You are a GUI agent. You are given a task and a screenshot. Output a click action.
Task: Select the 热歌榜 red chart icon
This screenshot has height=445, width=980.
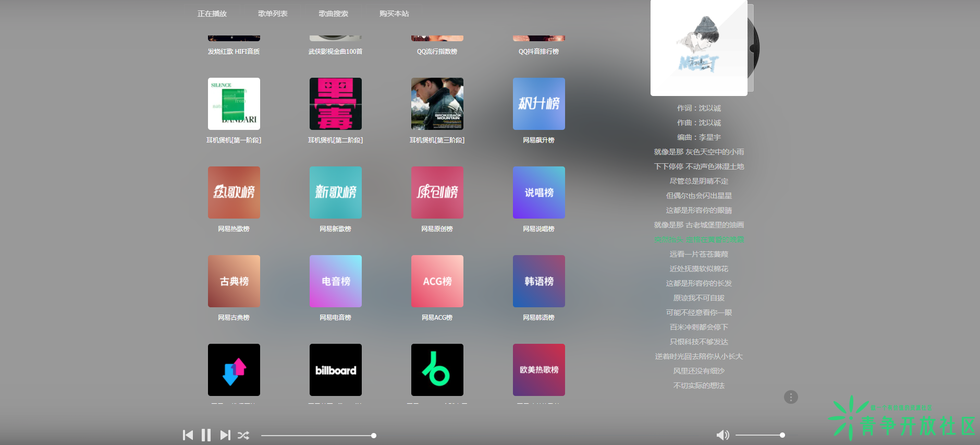234,193
